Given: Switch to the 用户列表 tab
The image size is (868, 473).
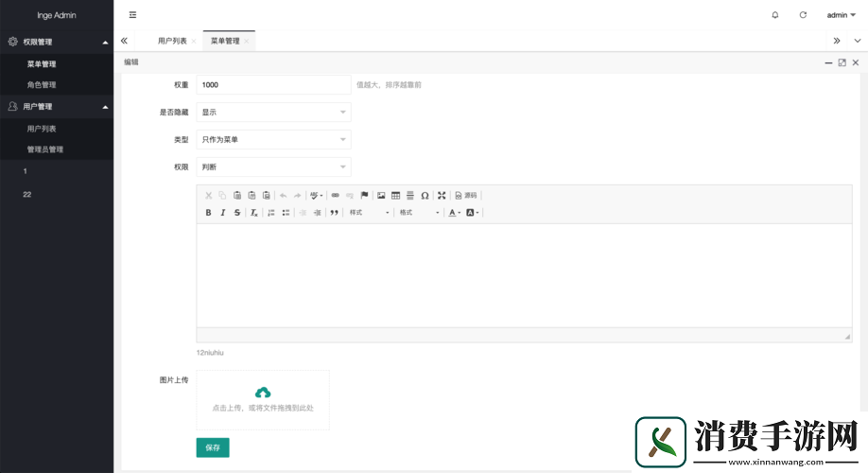Looking at the screenshot, I should [x=172, y=42].
